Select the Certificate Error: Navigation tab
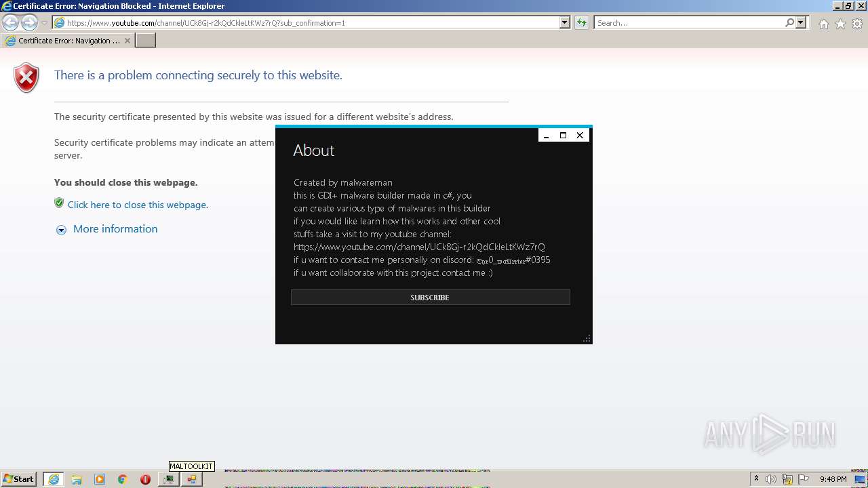The image size is (868, 488). click(68, 41)
